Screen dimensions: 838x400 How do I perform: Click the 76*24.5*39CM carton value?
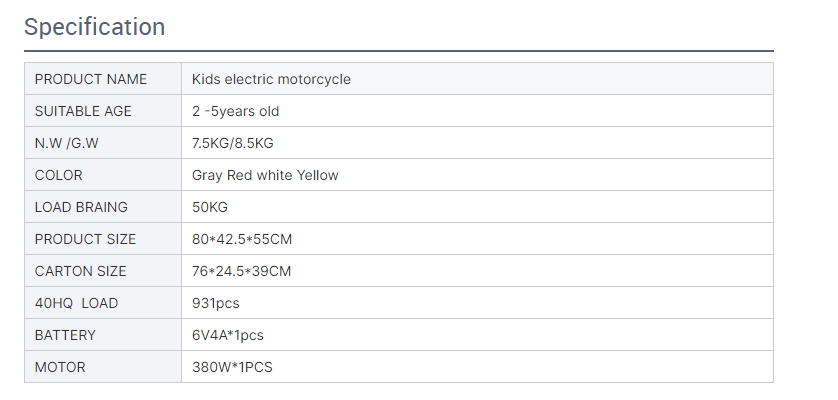pyautogui.click(x=242, y=271)
